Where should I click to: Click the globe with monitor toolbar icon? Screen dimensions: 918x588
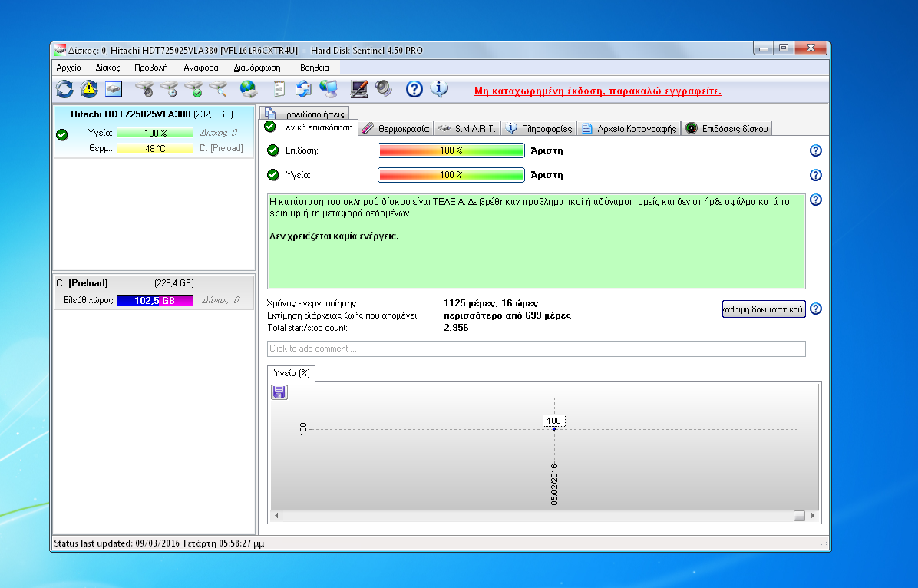(x=329, y=89)
